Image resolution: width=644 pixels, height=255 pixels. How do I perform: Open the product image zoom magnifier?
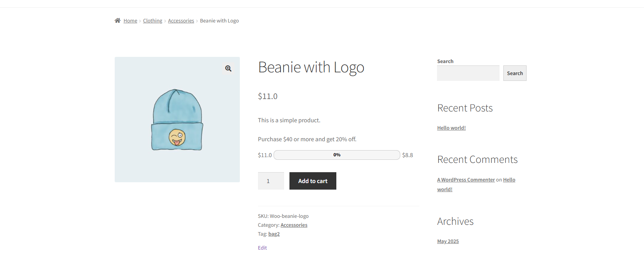click(x=228, y=68)
